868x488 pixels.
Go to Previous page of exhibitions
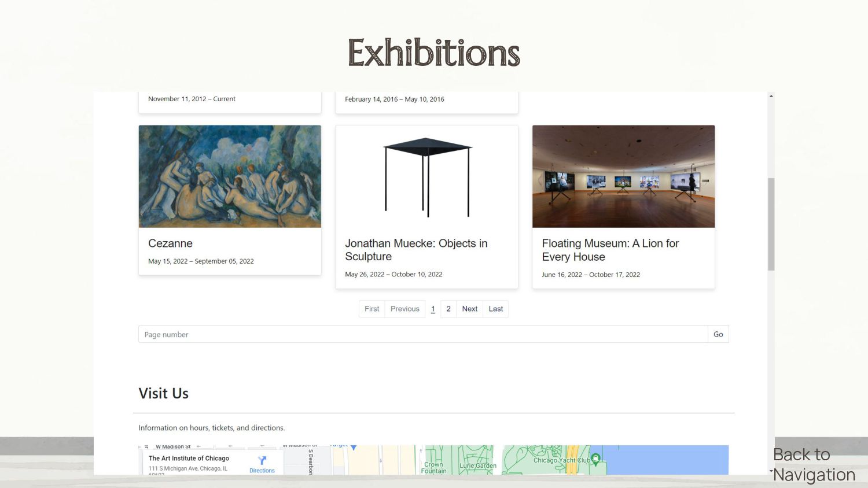click(405, 309)
